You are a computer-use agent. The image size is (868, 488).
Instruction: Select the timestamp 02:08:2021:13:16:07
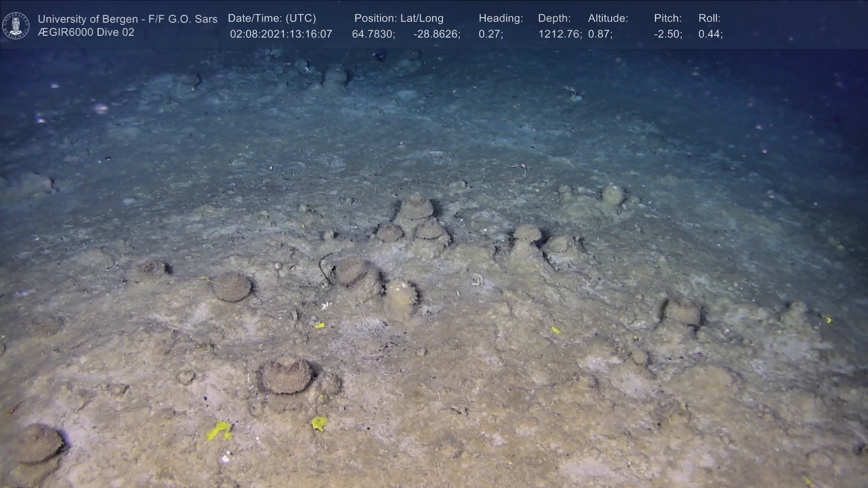coord(281,34)
